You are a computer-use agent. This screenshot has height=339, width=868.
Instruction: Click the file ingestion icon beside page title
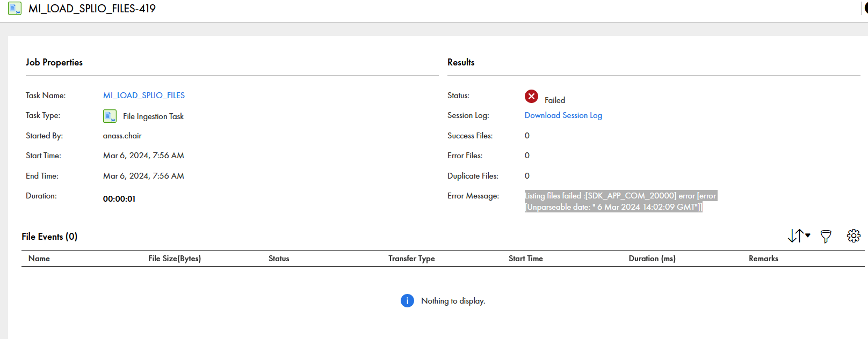[15, 9]
